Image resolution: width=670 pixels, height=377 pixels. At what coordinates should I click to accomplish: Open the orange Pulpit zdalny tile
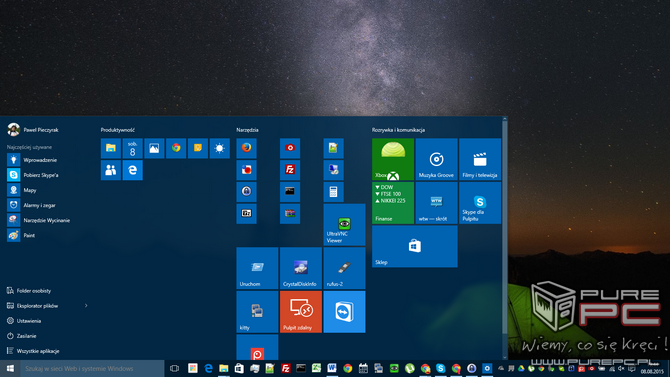301,312
